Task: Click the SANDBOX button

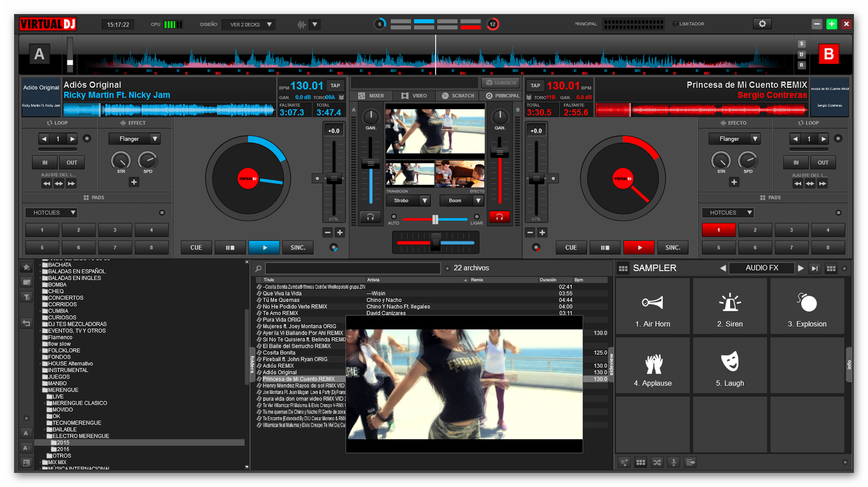Action: [x=501, y=83]
